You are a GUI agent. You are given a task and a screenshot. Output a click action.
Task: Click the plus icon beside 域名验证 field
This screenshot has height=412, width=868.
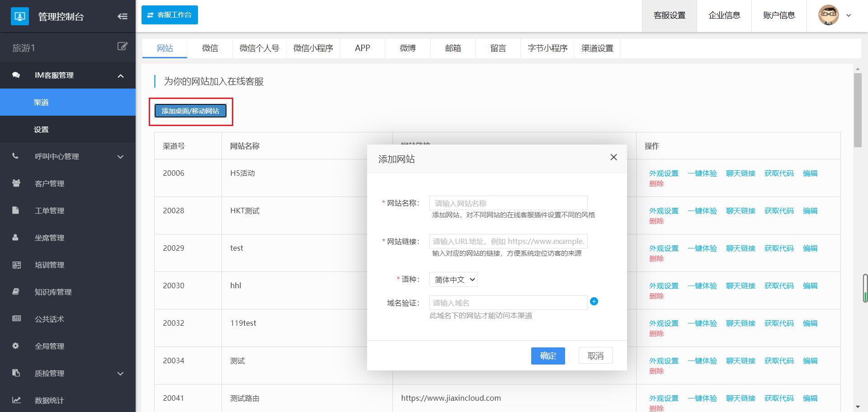594,301
